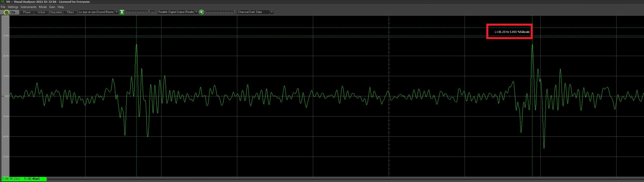Image resolution: width=644 pixels, height=182 pixels.
Task: Open the Settings menu
Action: pos(13,7)
